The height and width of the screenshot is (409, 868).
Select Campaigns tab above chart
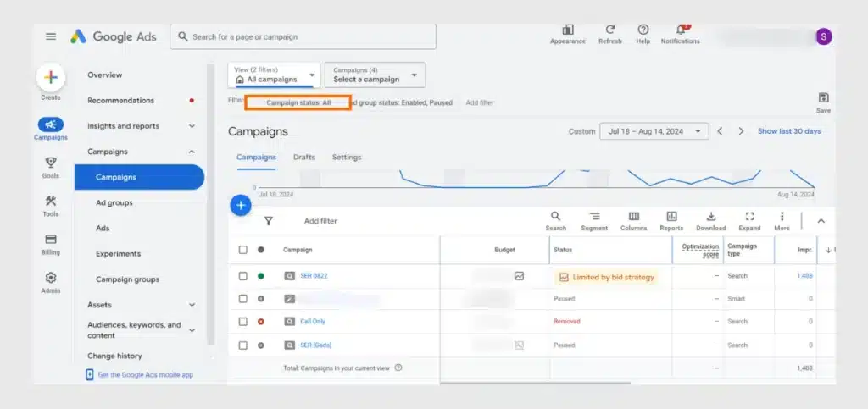[x=256, y=158]
